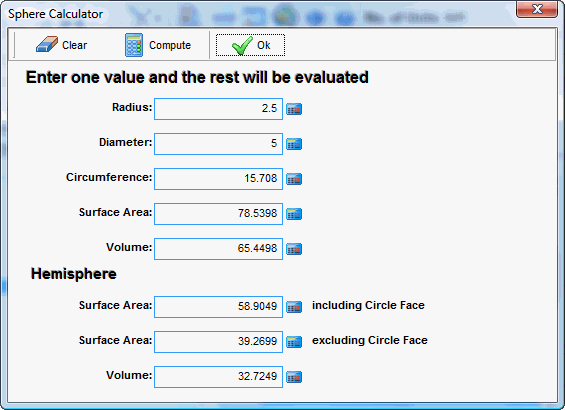Focus the Radius input field
This screenshot has height=410, width=565.
point(218,109)
